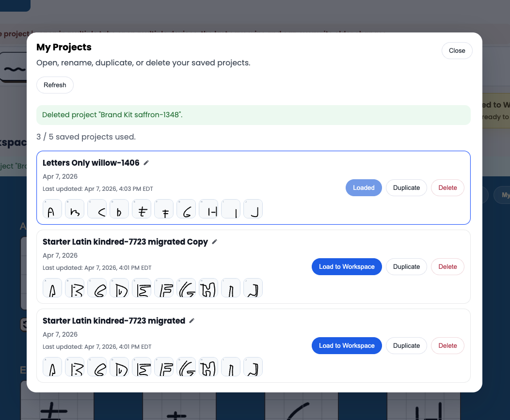Rename "Starter Latin kindred-7723 migrated" via pencil icon
Screen dimensions: 510x420
pyautogui.click(x=191, y=321)
